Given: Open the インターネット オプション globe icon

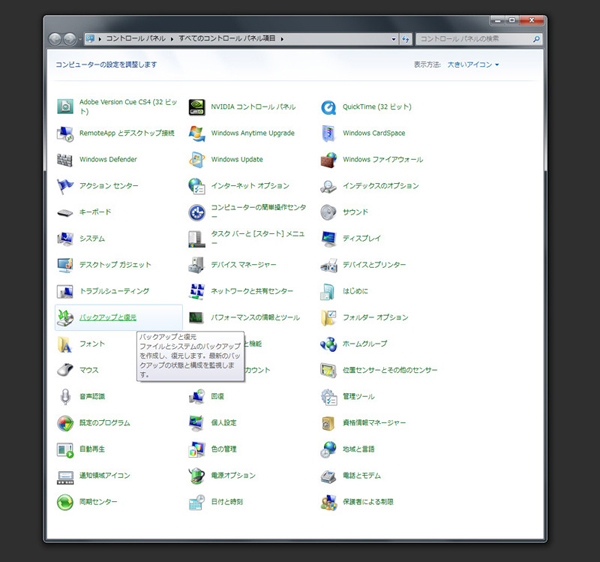Looking at the screenshot, I should [x=197, y=186].
